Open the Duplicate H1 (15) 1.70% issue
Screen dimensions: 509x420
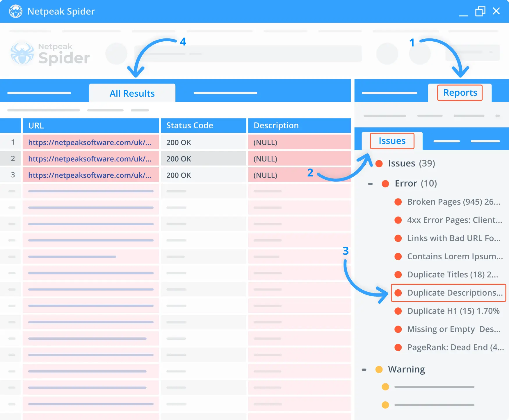coord(453,311)
